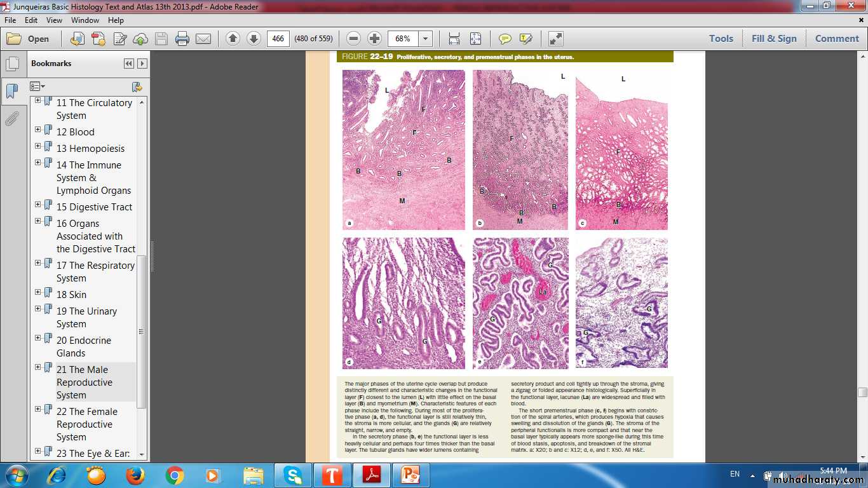Add a sticky note comment

coord(505,39)
